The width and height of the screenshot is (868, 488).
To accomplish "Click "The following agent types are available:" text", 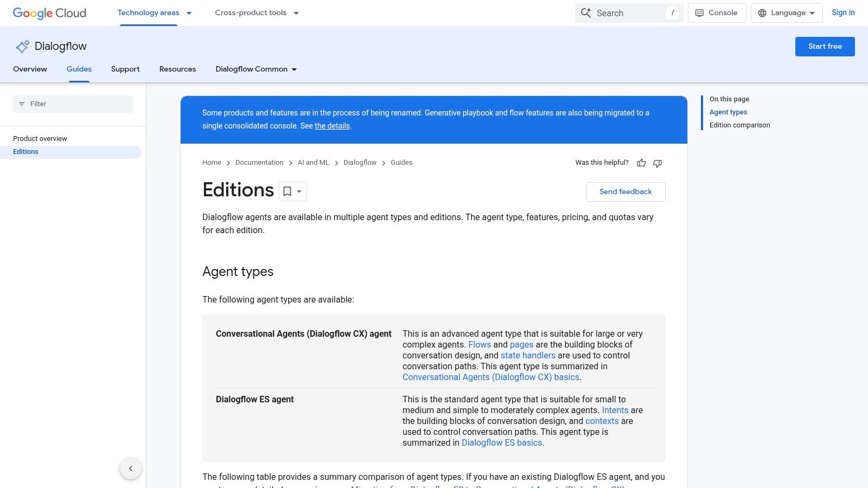I will (278, 300).
